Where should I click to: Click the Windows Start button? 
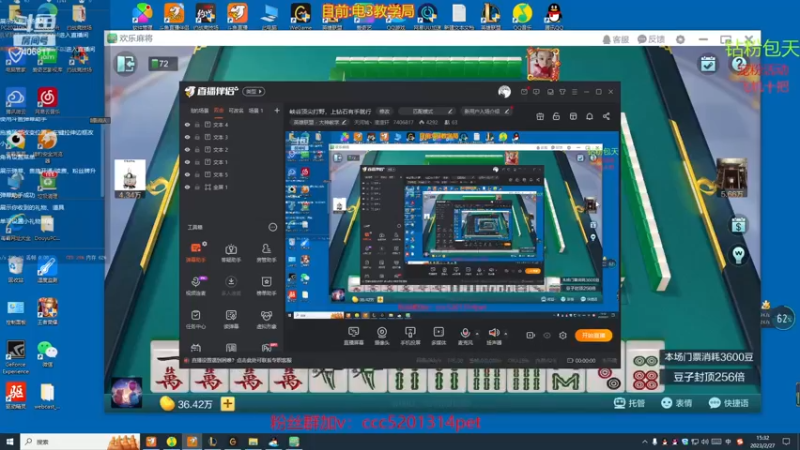coord(10,442)
